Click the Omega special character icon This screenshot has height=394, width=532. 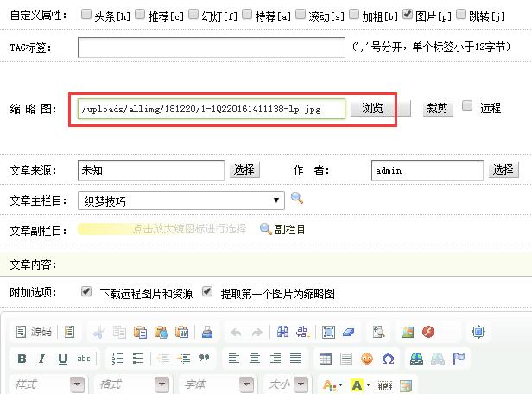click(x=388, y=359)
